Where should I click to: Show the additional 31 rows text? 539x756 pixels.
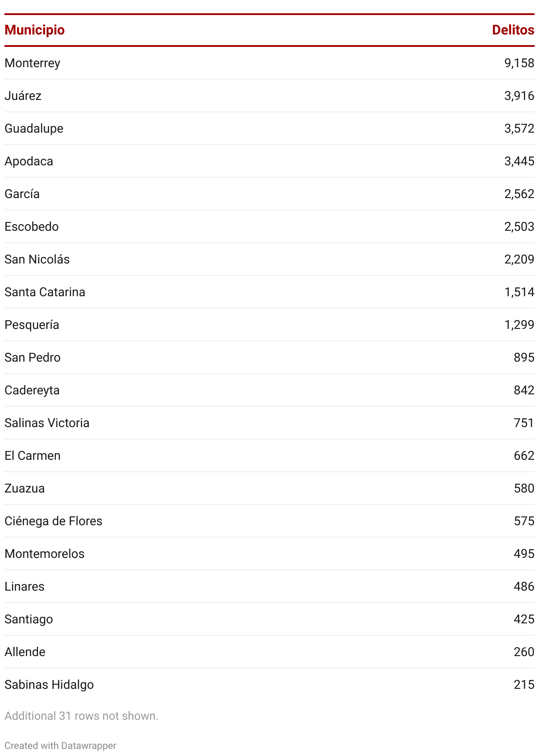coord(81,716)
